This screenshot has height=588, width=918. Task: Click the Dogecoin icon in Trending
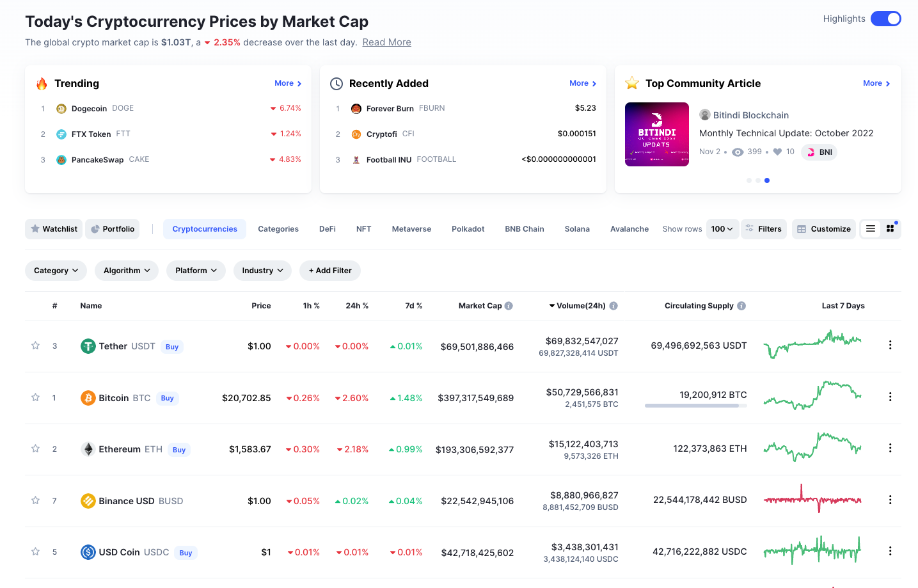[61, 109]
